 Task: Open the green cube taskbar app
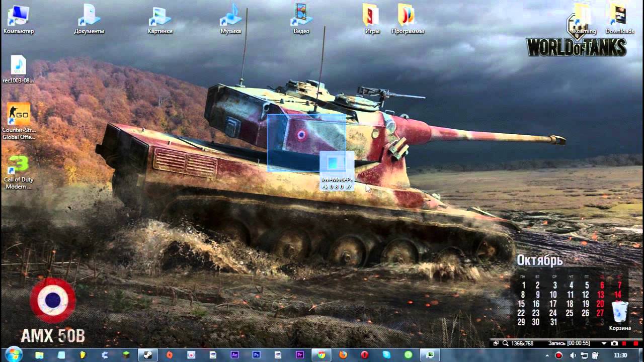pos(126,355)
